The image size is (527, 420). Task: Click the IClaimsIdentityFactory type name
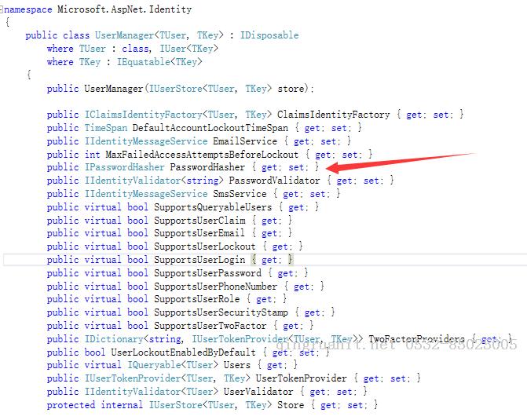pyautogui.click(x=143, y=115)
